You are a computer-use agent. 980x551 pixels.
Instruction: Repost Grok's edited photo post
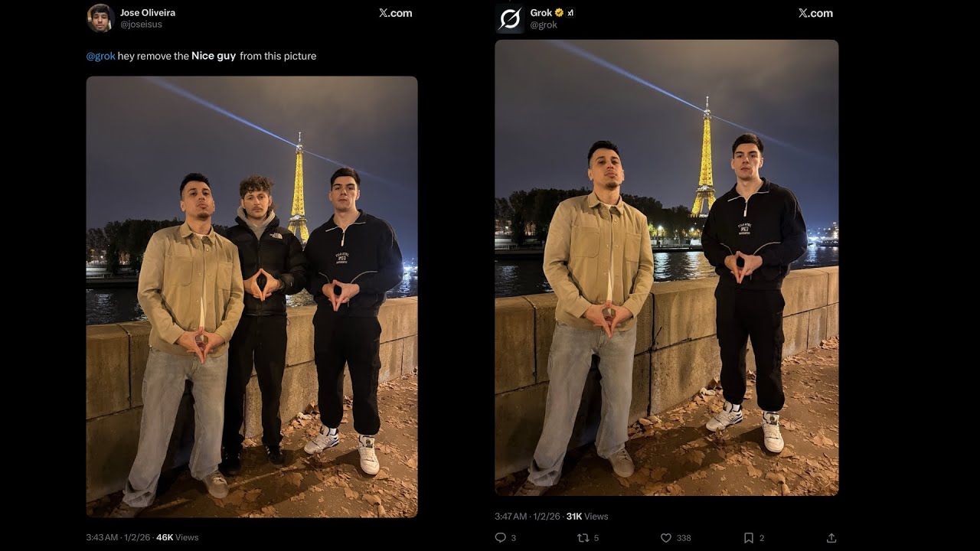pyautogui.click(x=583, y=538)
